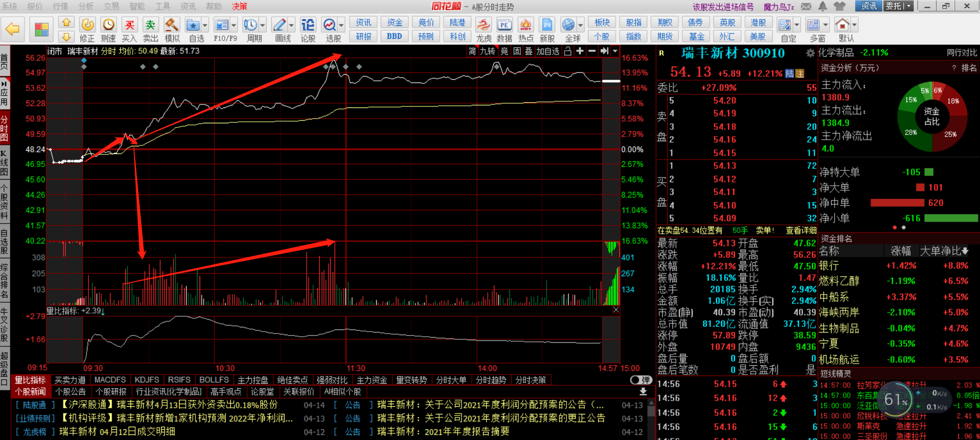980x440 pixels.
Task: Select second page dot in 资金分析 panel
Action: coord(904,228)
